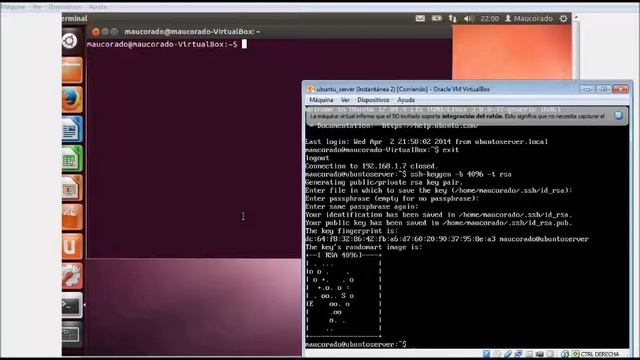Click the maucorado@ubuntoserver prompt at bottom
640x360 pixels.
[x=356, y=344]
